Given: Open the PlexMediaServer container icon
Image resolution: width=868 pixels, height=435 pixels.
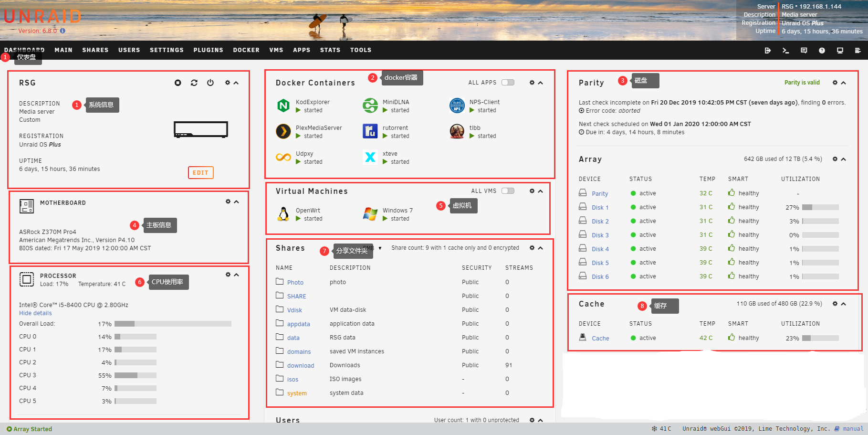Looking at the screenshot, I should pos(283,131).
